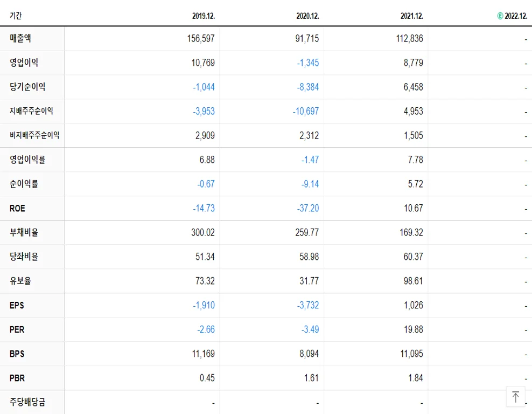Click the 순이익률 row label
Image resolution: width=532 pixels, height=414 pixels.
24,184
